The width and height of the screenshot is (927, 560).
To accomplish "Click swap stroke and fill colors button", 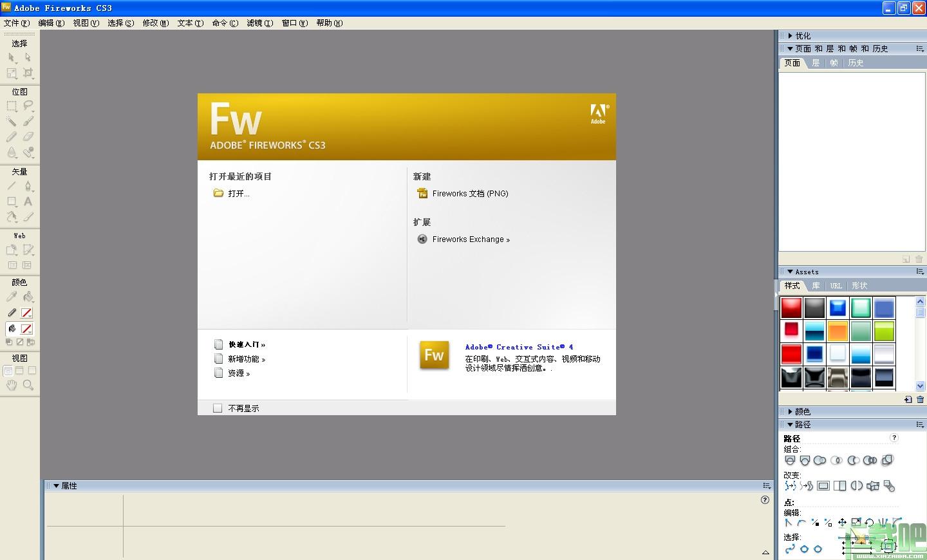I will coord(30,342).
